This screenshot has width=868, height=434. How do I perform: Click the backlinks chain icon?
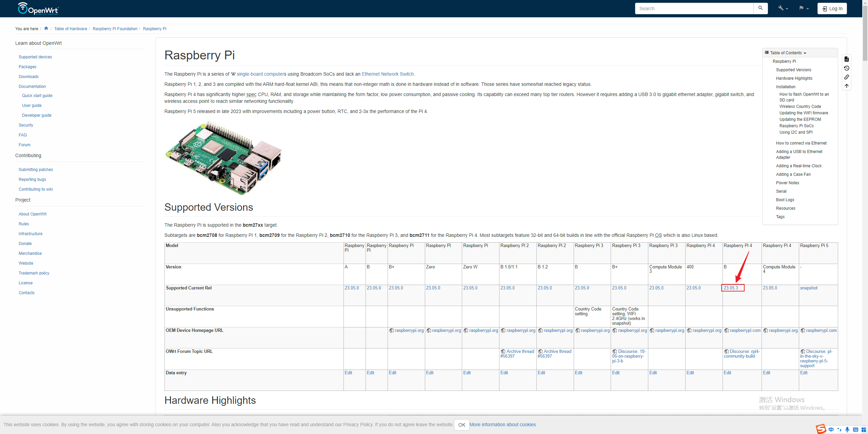tap(847, 77)
